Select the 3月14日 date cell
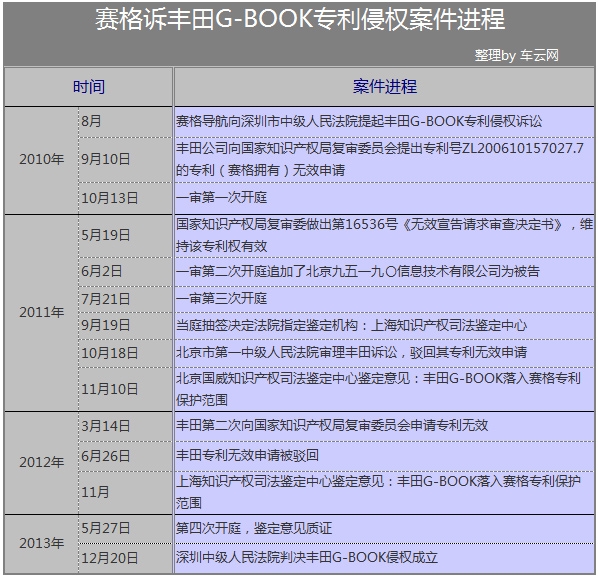This screenshot has height=579, width=598. tap(125, 427)
